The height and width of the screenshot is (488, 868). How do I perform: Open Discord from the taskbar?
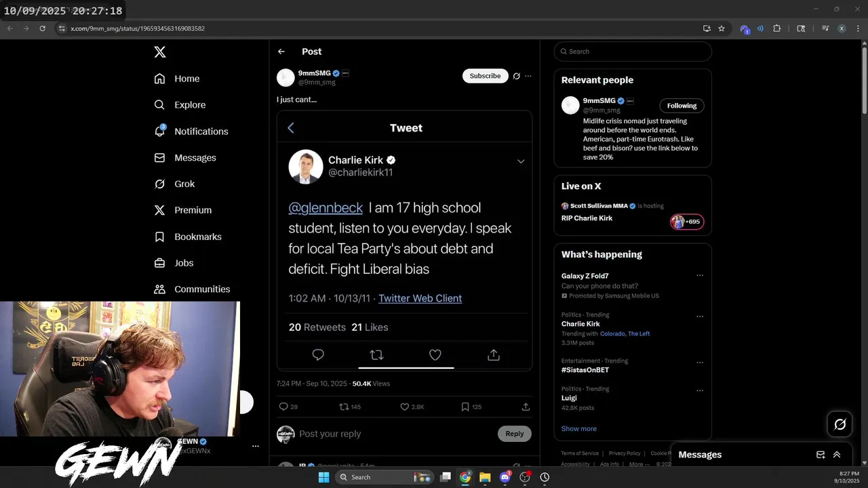coord(505,477)
